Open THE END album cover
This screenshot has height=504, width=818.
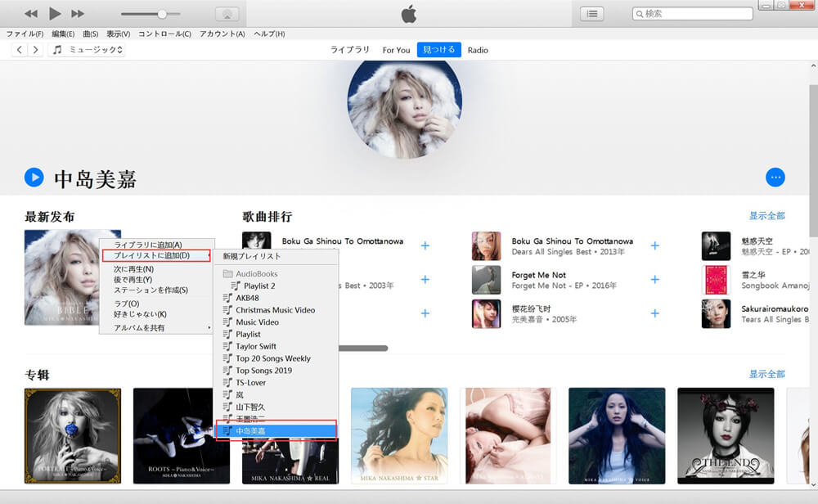[x=726, y=435]
